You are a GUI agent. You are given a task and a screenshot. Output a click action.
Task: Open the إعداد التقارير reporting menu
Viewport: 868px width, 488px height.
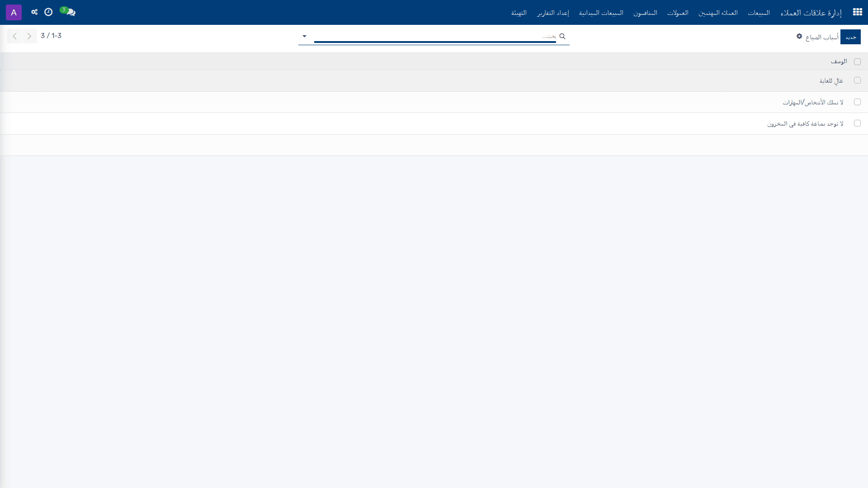pyautogui.click(x=553, y=13)
